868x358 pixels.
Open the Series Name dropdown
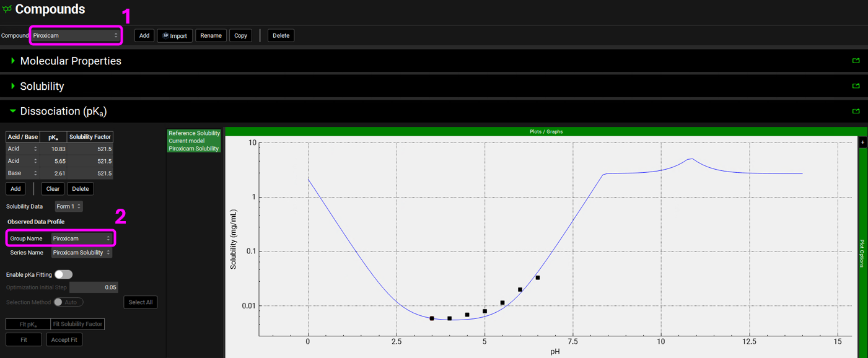(x=81, y=253)
